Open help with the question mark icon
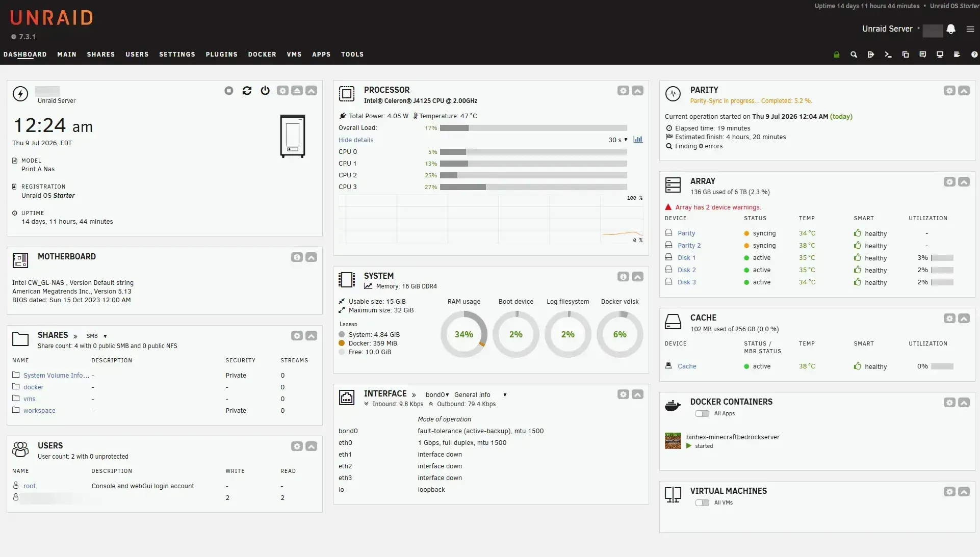The width and height of the screenshot is (980, 557). tap(974, 55)
